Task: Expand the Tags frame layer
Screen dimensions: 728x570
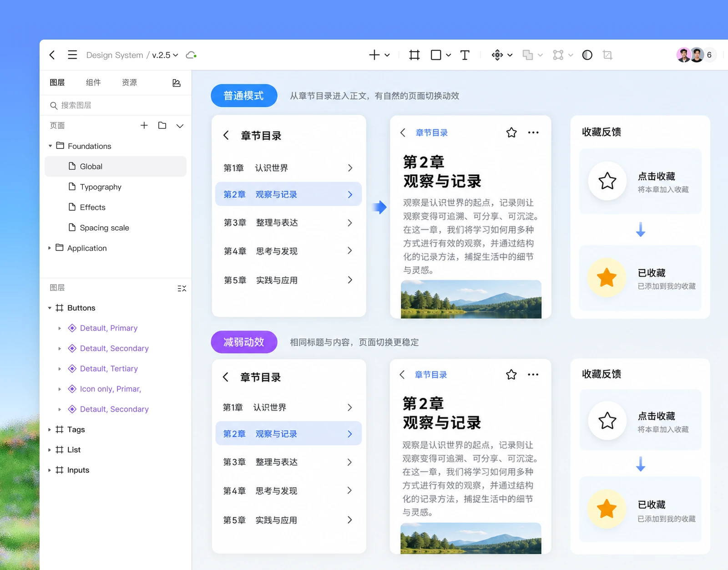Action: [x=50, y=430]
